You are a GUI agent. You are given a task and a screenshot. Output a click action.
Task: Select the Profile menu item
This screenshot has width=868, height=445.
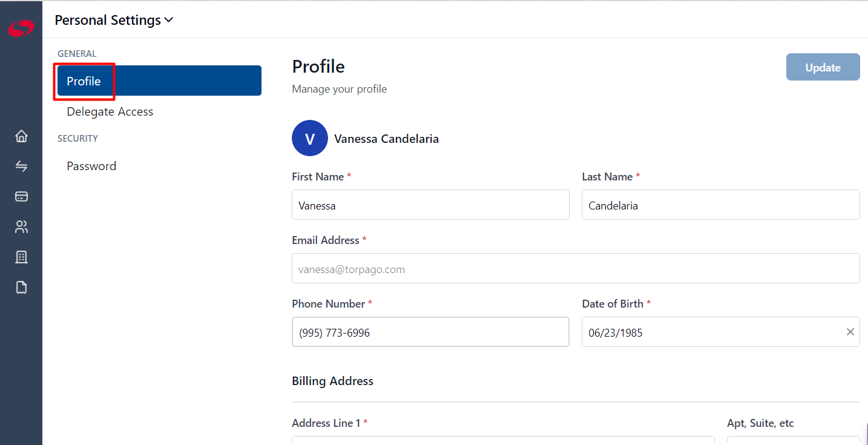[x=159, y=81]
